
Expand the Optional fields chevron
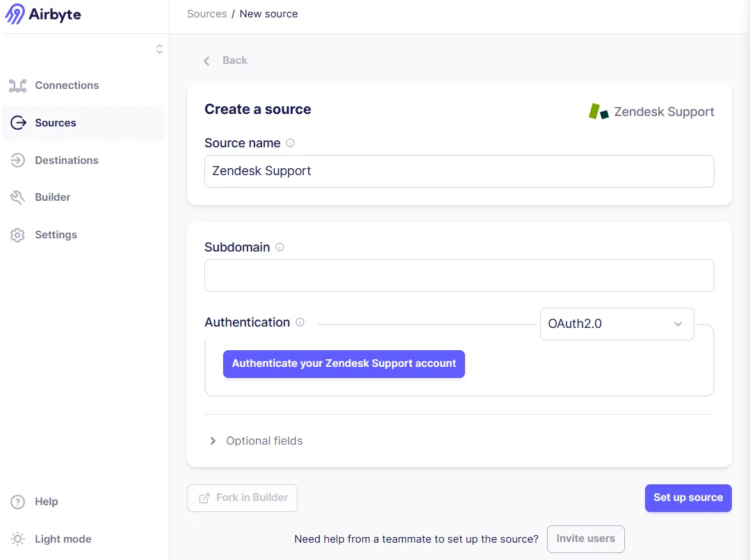pyautogui.click(x=213, y=441)
